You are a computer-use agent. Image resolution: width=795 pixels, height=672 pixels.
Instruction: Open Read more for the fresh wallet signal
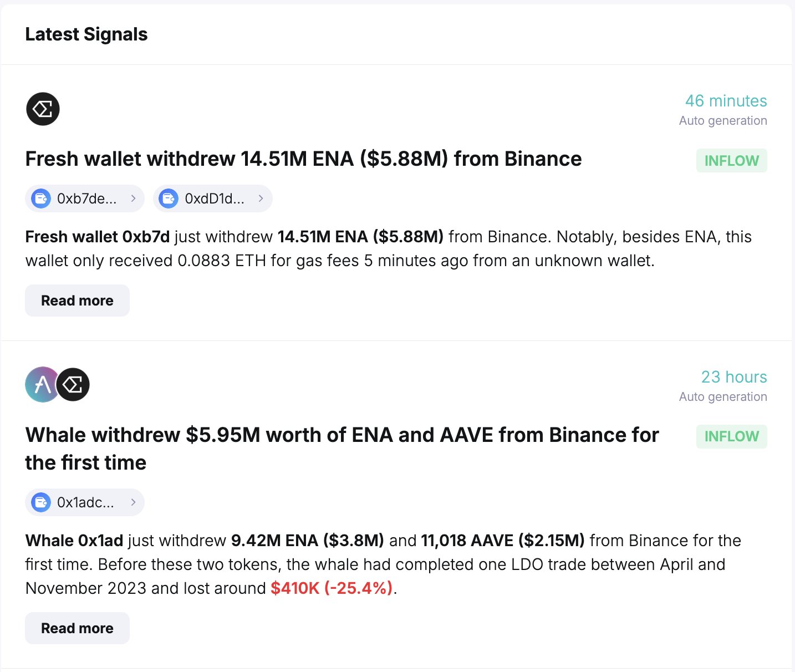pos(77,301)
